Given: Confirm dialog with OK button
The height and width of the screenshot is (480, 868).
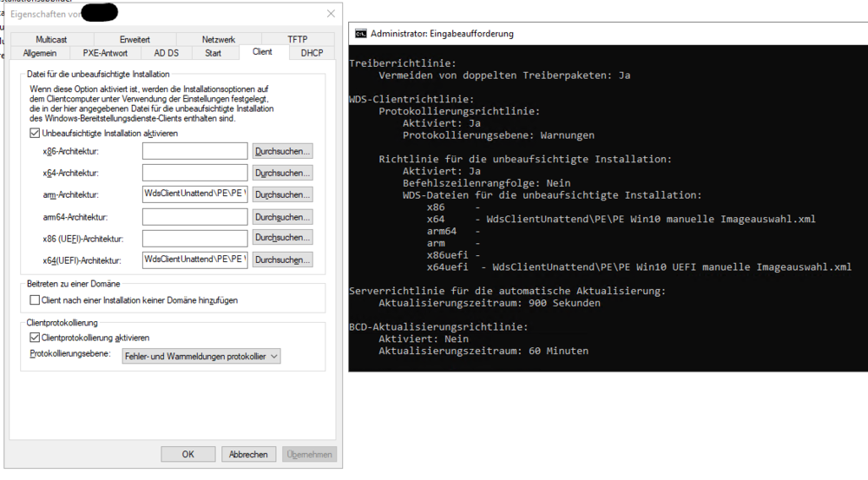Looking at the screenshot, I should pos(187,454).
